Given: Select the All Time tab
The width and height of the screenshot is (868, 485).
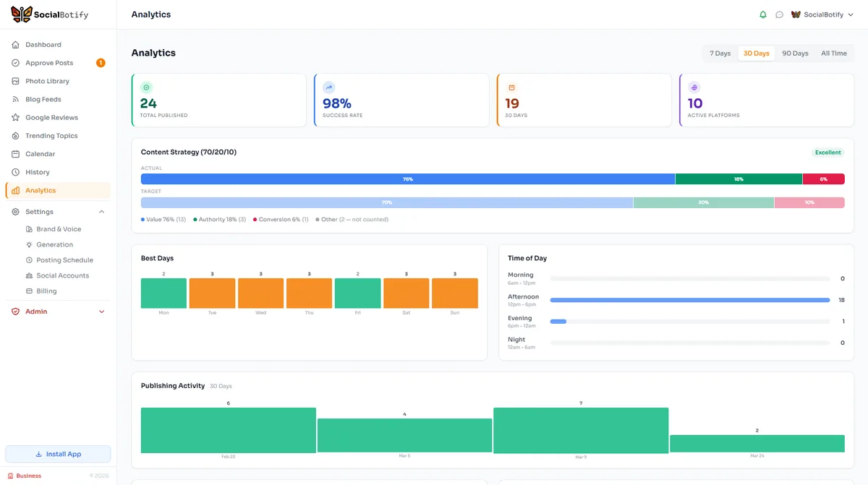Looking at the screenshot, I should tap(833, 53).
